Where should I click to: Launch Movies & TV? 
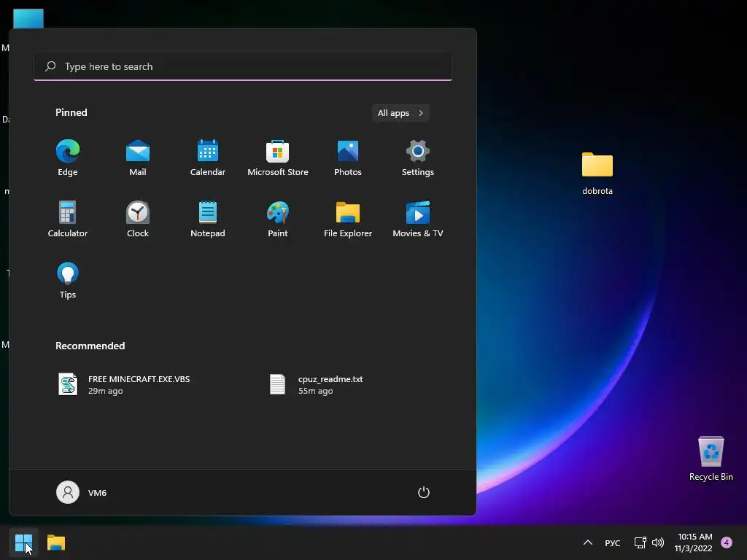point(418,219)
